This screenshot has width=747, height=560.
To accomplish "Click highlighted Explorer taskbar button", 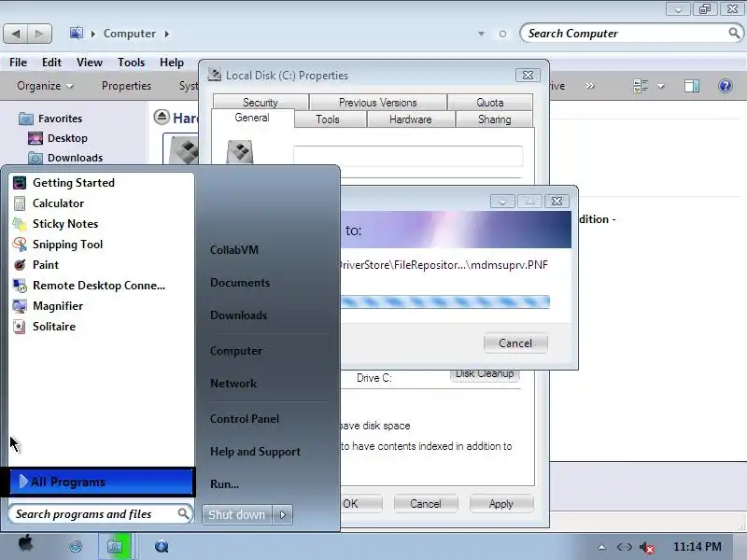I will [x=115, y=546].
